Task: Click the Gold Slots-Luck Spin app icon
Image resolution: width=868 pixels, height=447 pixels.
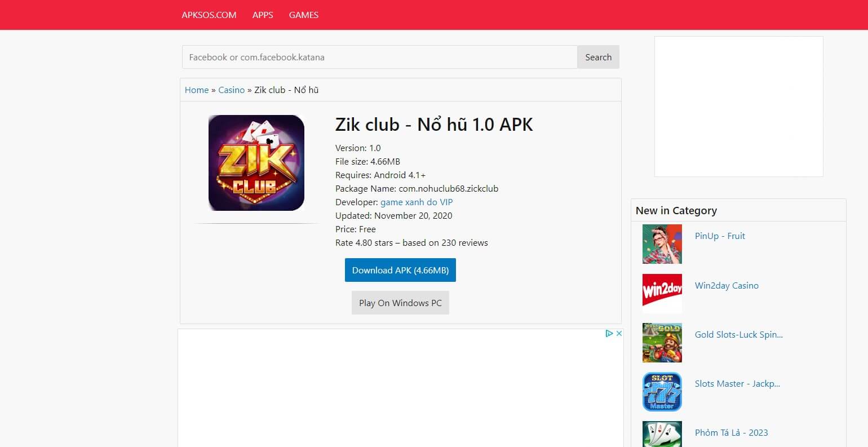Action: 662,343
